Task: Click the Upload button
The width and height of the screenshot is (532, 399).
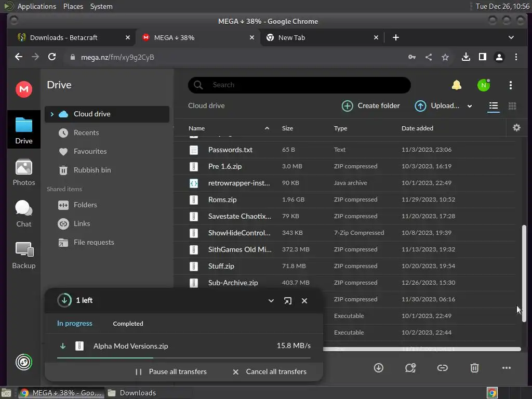Action: click(437, 106)
